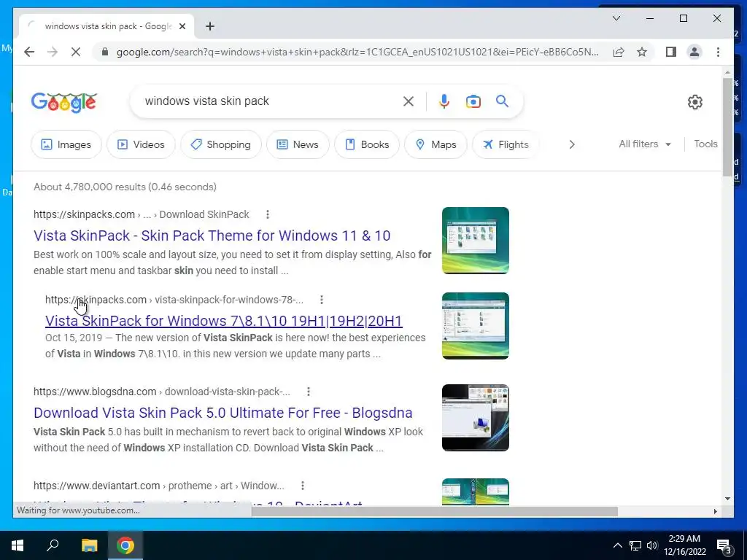
Task: Click the blogsdna.com breadcrumb URL
Action: (x=161, y=392)
